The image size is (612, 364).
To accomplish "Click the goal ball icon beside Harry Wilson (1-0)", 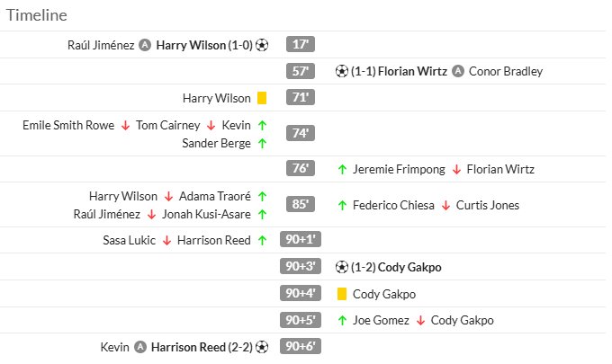I will click(x=262, y=45).
